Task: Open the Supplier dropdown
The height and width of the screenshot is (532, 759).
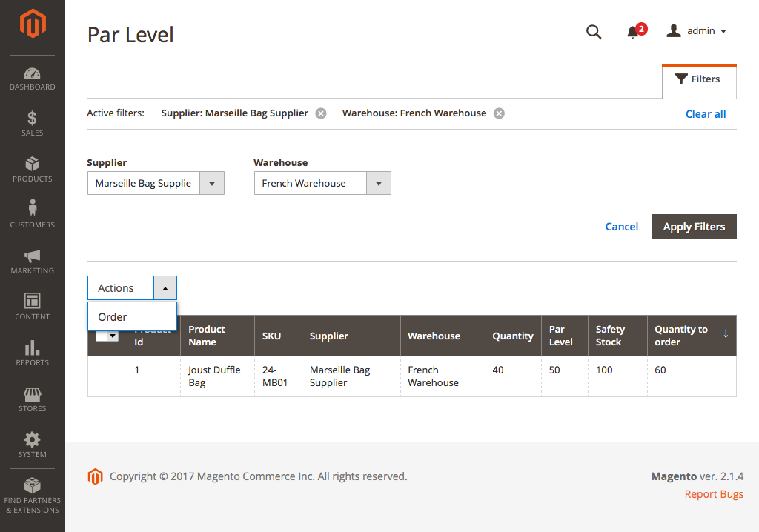Action: point(156,184)
